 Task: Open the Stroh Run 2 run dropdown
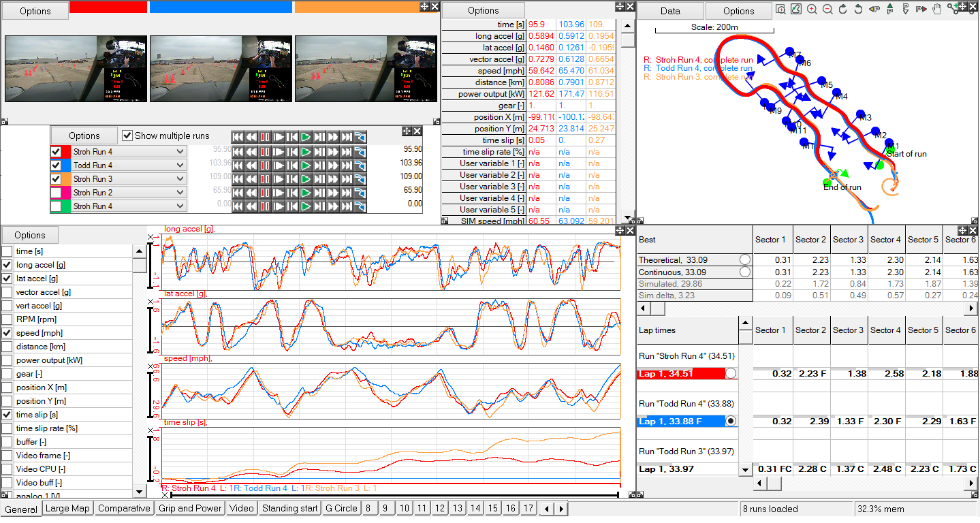[180, 193]
